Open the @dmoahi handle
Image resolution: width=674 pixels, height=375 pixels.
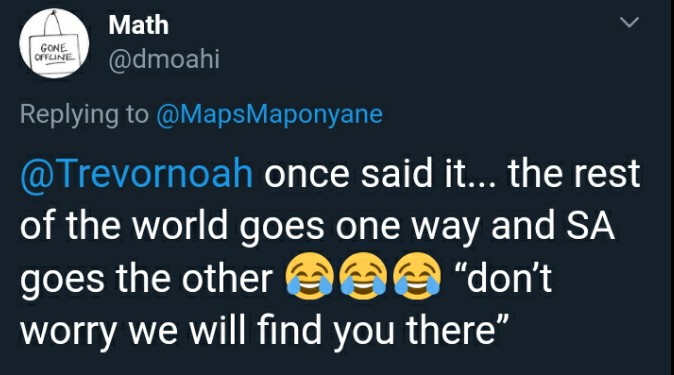coord(164,59)
